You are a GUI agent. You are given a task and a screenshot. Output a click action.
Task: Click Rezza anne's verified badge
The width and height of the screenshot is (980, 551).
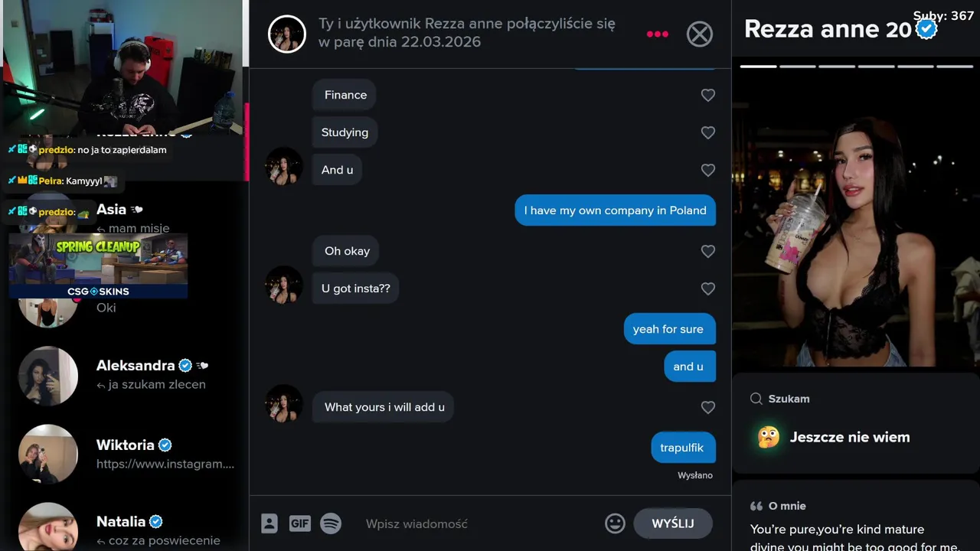926,29
